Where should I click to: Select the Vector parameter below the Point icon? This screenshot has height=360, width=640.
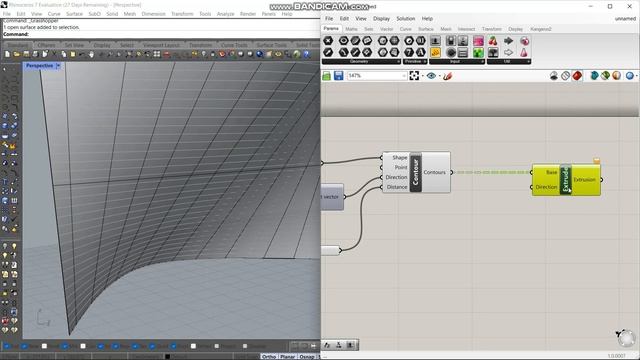328,52
